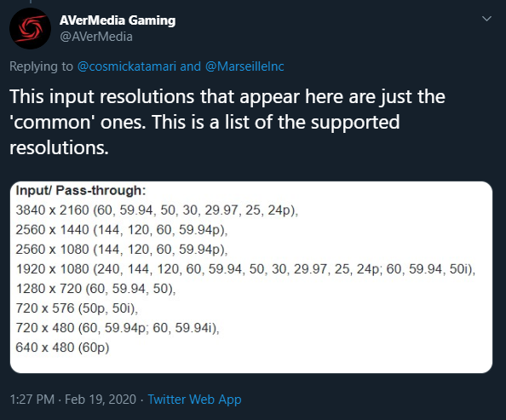Click the 1920 x 1080 resolution line
Image resolution: width=506 pixels, height=420 pixels.
[245, 269]
